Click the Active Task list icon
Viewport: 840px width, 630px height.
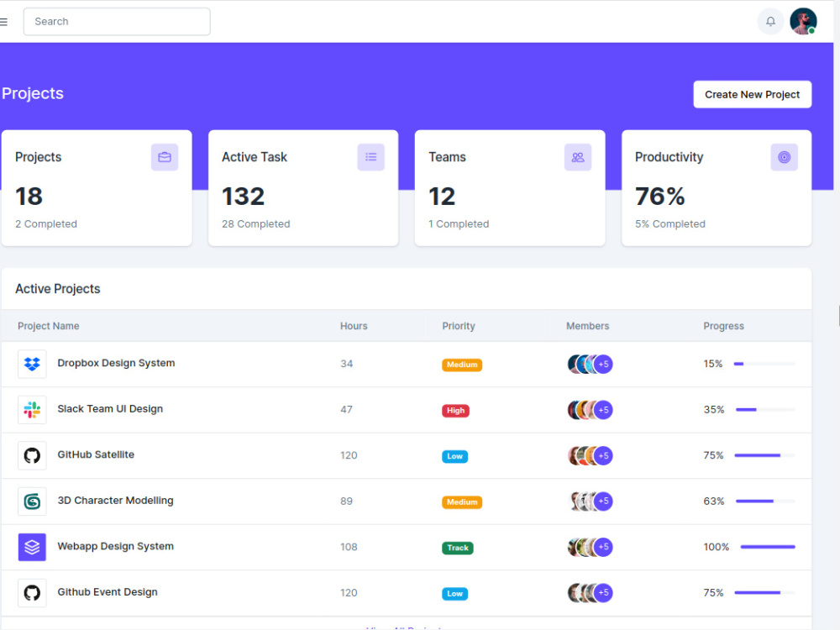tap(371, 157)
